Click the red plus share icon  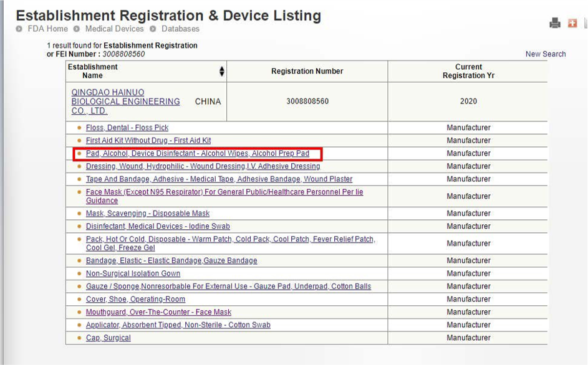572,23
